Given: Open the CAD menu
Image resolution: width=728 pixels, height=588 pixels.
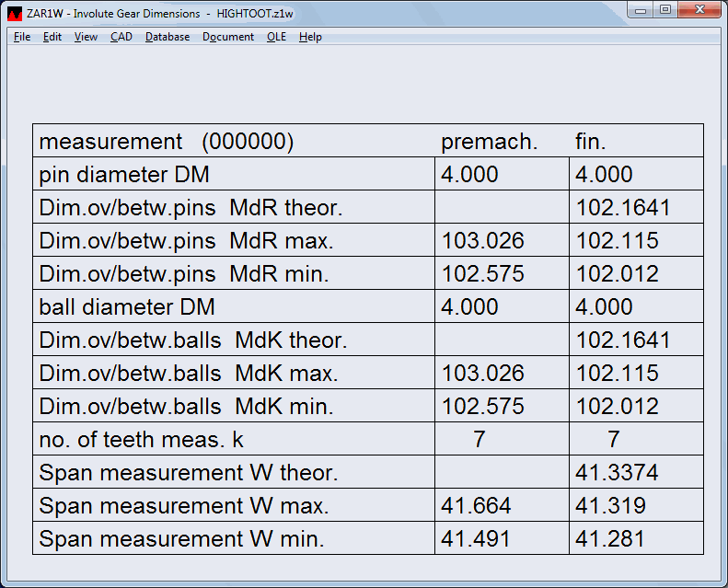Looking at the screenshot, I should coord(121,37).
